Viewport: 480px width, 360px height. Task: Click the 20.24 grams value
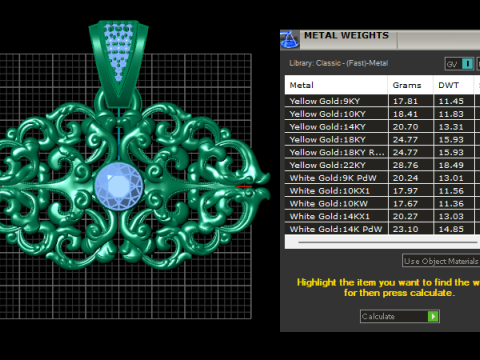[405, 178]
